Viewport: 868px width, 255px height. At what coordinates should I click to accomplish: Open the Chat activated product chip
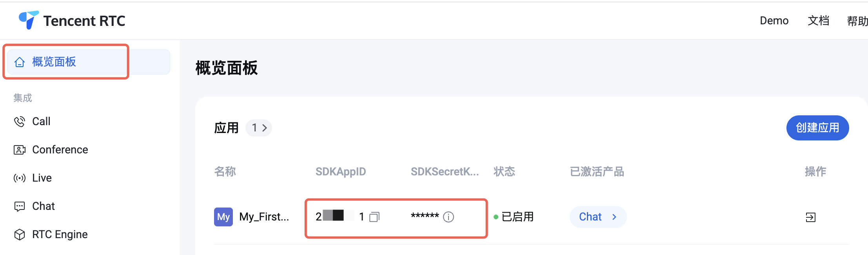598,217
